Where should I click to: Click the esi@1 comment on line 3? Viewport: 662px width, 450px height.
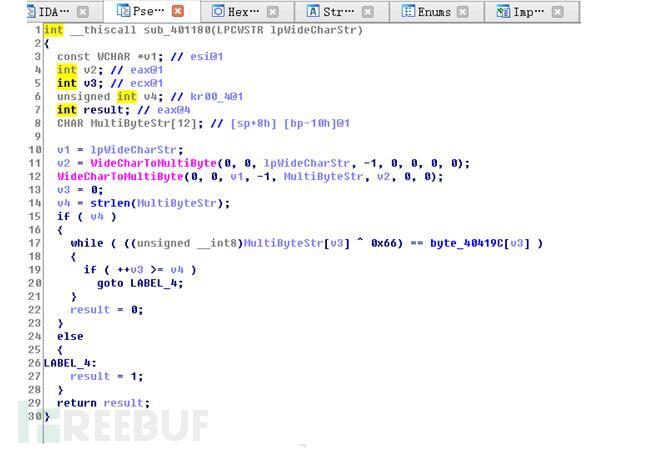pos(207,57)
